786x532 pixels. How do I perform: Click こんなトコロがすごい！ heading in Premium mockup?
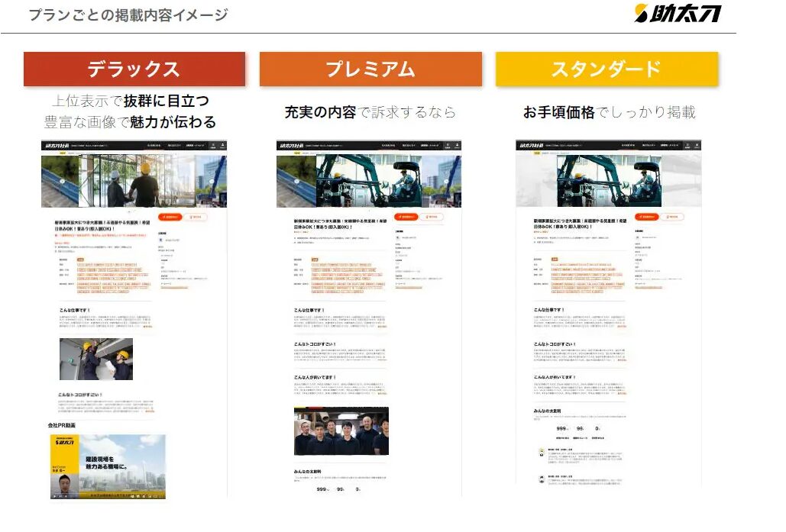315,344
